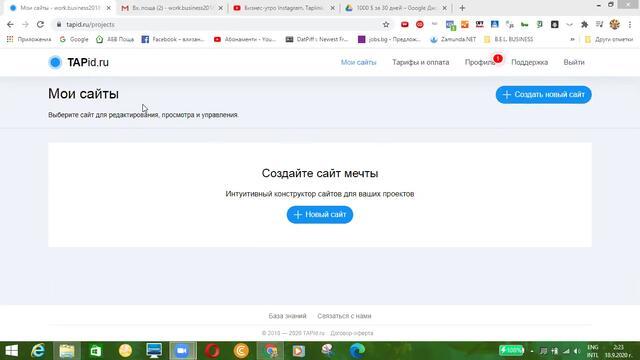Switch to the Gmail inbox tab
Viewport: 640px width, 360px height.
(171, 8)
